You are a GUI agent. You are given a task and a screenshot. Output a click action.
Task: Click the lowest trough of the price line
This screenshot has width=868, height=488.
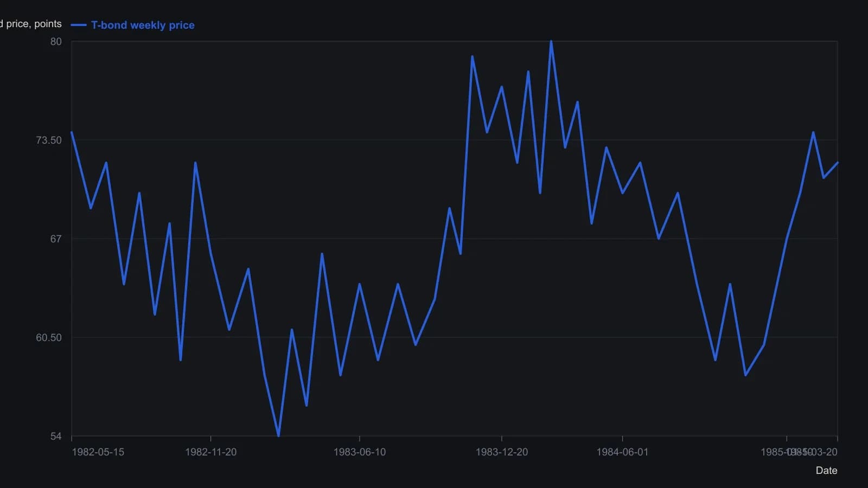(x=278, y=435)
